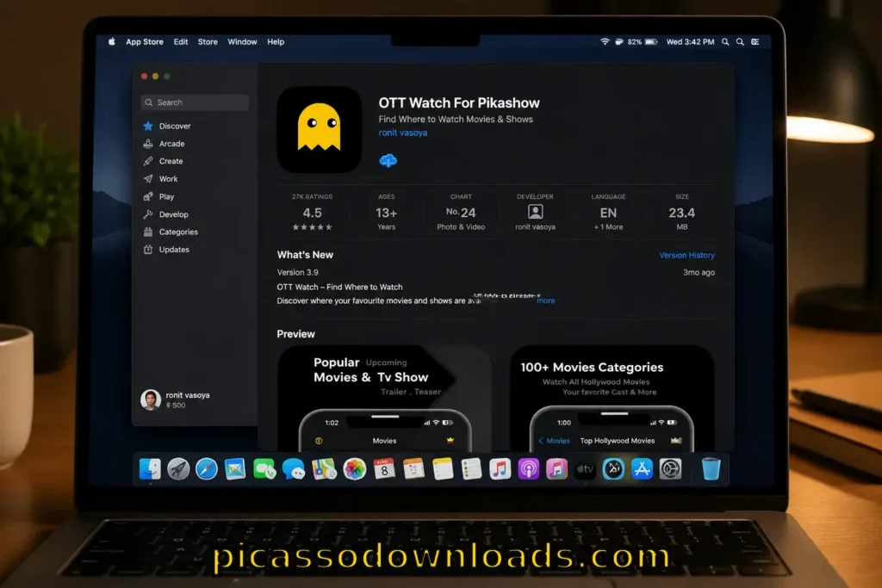Click the 4.5 ratings summary
Screen dimensions: 882x588
(312, 213)
